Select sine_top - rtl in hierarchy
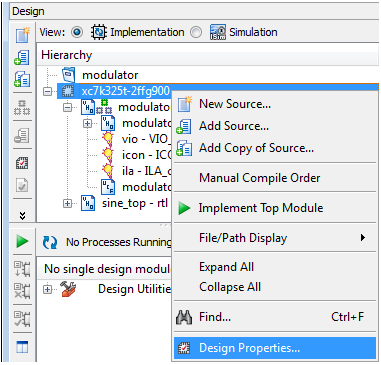Viewport: 381px width, 365px height. point(135,203)
